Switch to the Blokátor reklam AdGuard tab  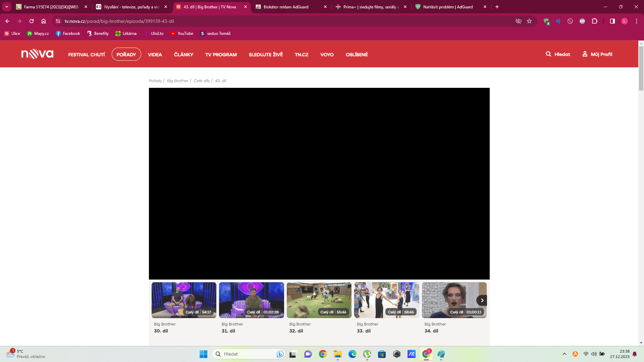[286, 7]
